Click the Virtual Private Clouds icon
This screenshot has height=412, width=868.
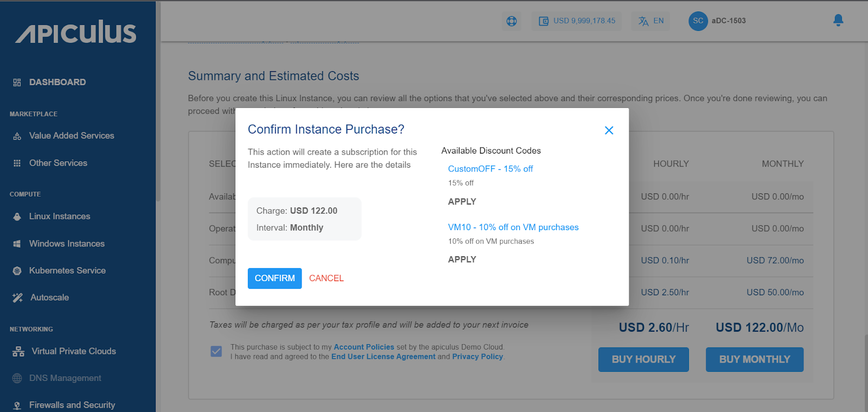pos(18,352)
